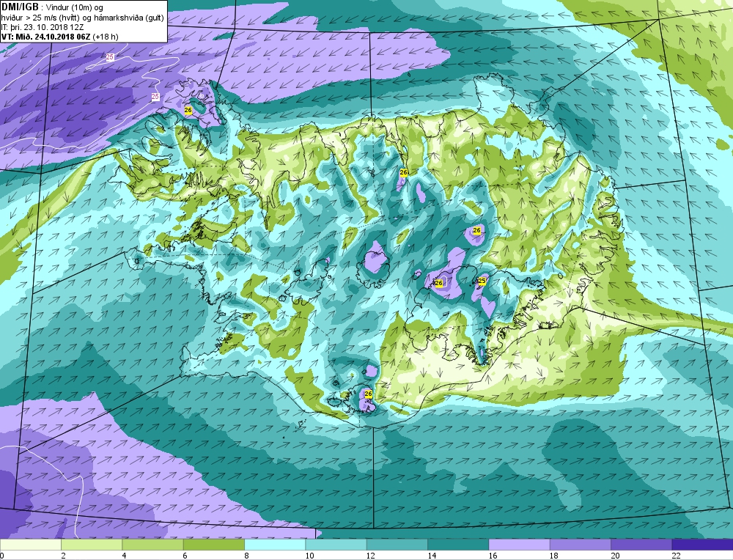733x560 pixels.
Task: Click the legend scale number 4
Action: (125, 556)
